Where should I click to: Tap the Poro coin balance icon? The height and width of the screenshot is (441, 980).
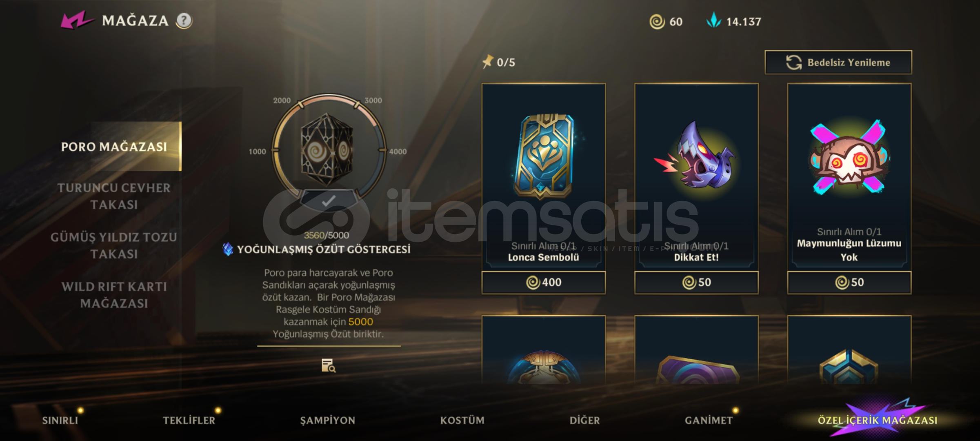[x=657, y=21]
